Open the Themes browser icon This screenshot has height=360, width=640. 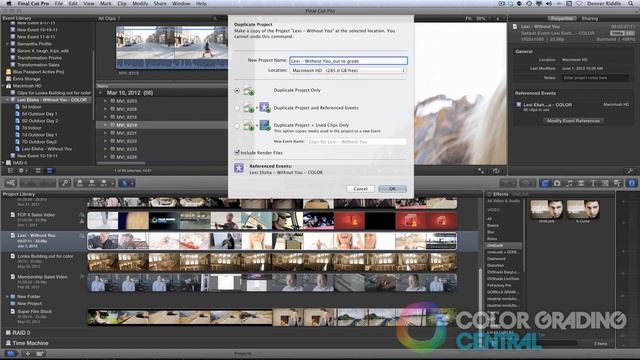(x=617, y=183)
